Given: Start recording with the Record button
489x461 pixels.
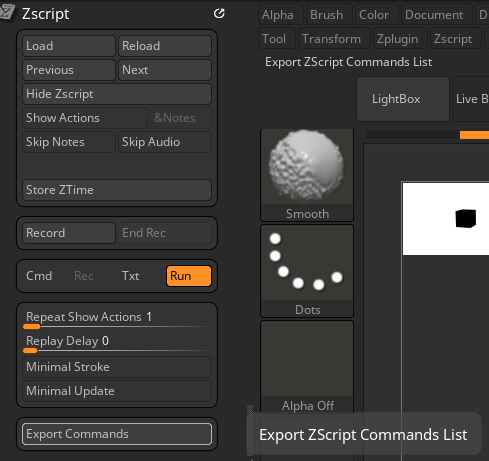Looking at the screenshot, I should [69, 233].
